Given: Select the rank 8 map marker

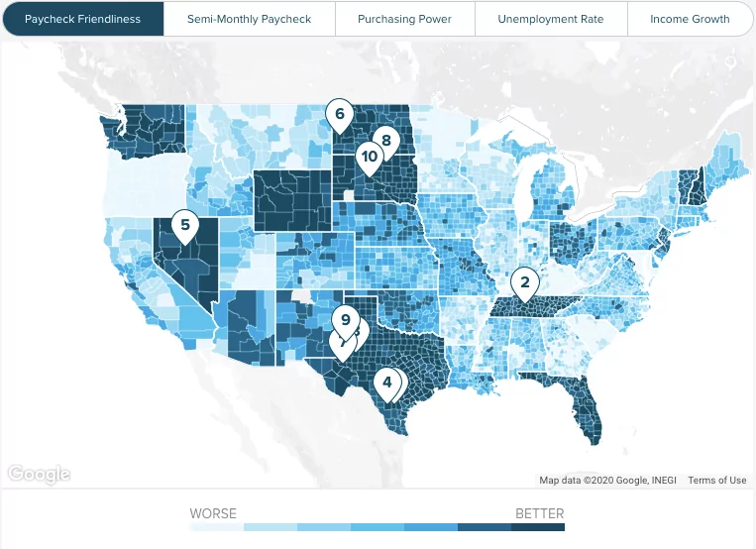Looking at the screenshot, I should pyautogui.click(x=385, y=141).
